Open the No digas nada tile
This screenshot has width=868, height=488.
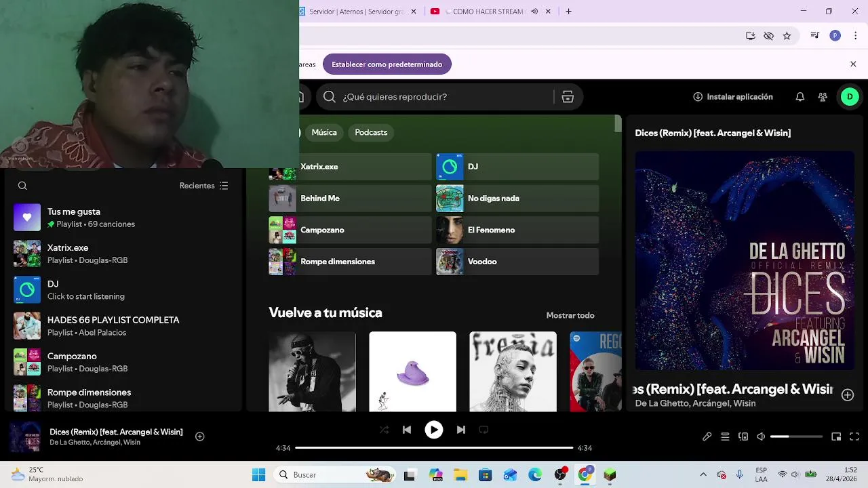[x=517, y=199]
